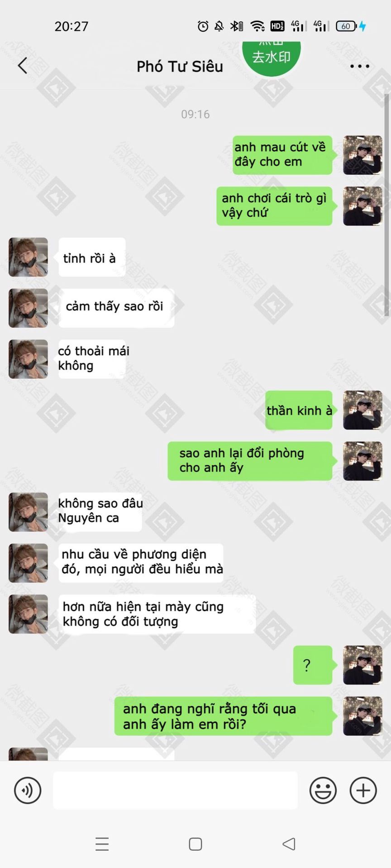The height and width of the screenshot is (868, 391).
Task: Tap the 09:16 timestamp label
Action: click(x=195, y=114)
